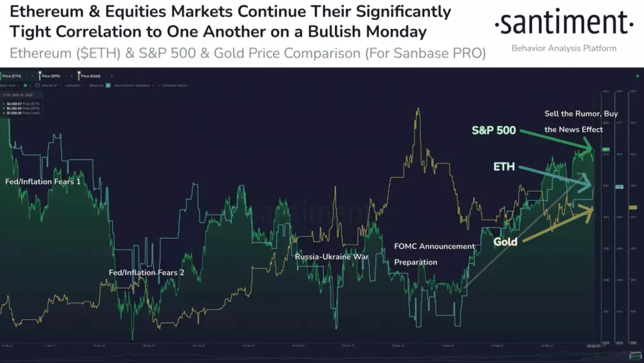Click the green color swatch in toolbar
Screen dimensions: 644x363
[25, 86]
